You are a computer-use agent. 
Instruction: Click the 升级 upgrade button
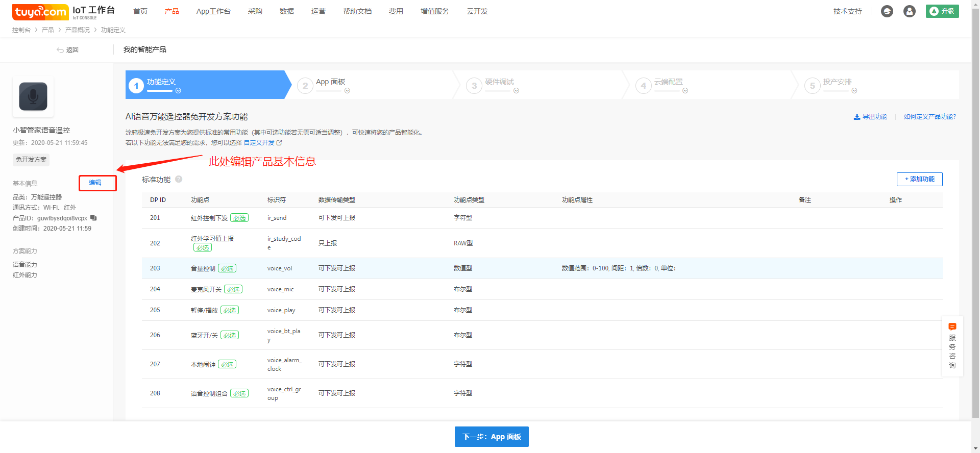942,11
